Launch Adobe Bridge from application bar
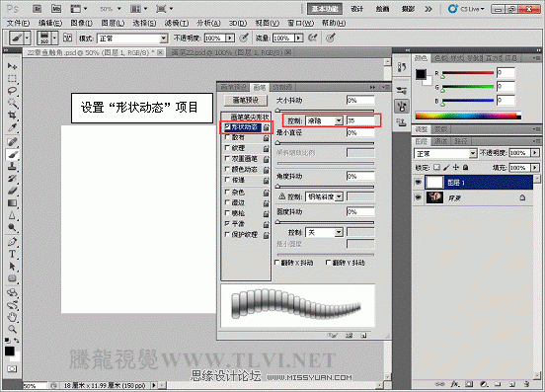The image size is (545, 392). 37,9
